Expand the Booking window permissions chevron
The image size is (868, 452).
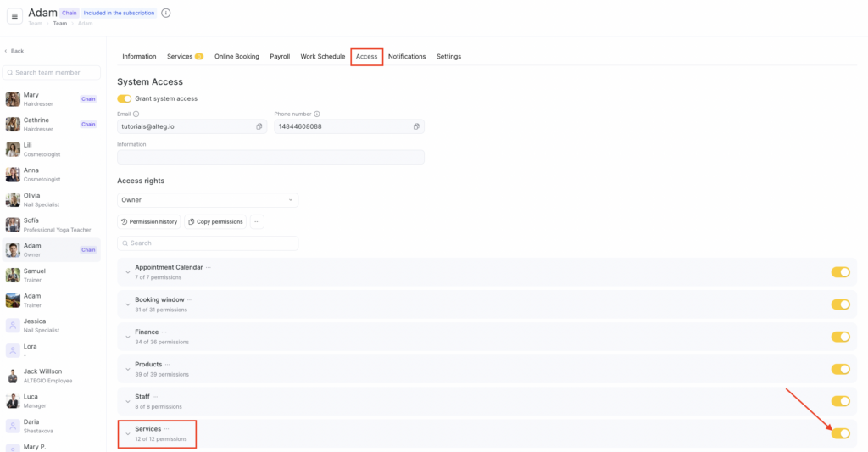tap(128, 304)
